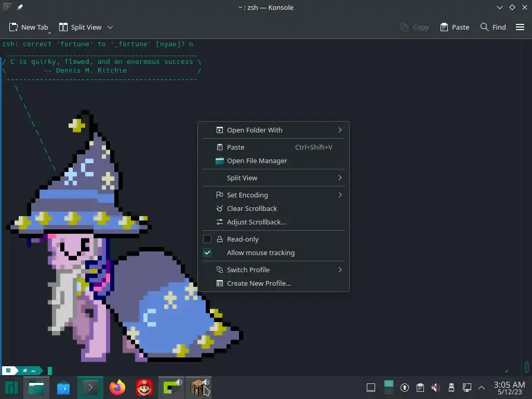Image resolution: width=532 pixels, height=399 pixels.
Task: Click the Copy toolbar button
Action: pos(415,27)
